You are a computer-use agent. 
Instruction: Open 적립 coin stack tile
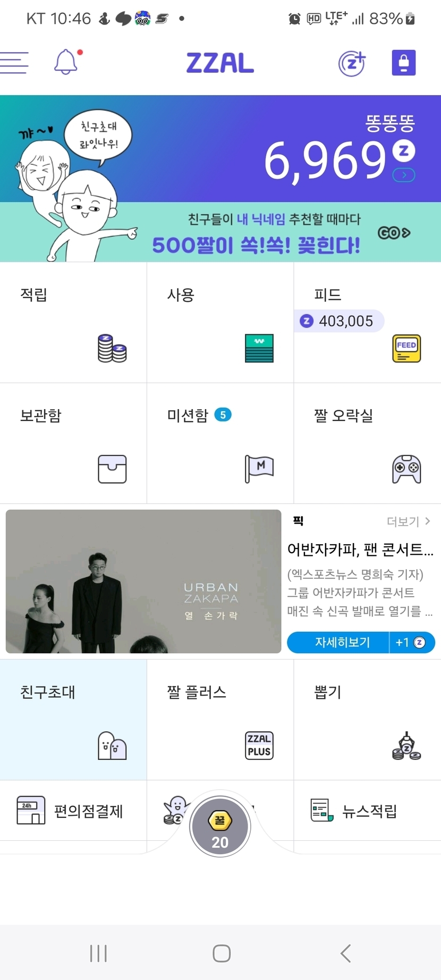[73, 323]
